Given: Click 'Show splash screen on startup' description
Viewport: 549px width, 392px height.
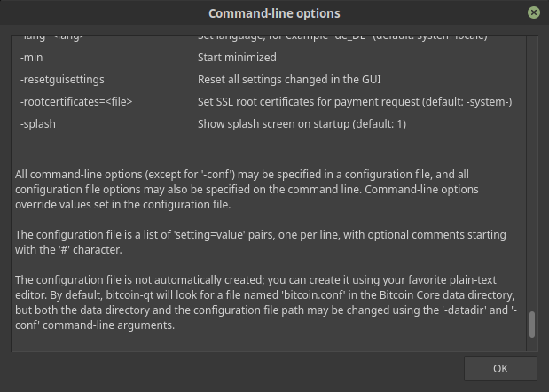Looking at the screenshot, I should pos(302,123).
